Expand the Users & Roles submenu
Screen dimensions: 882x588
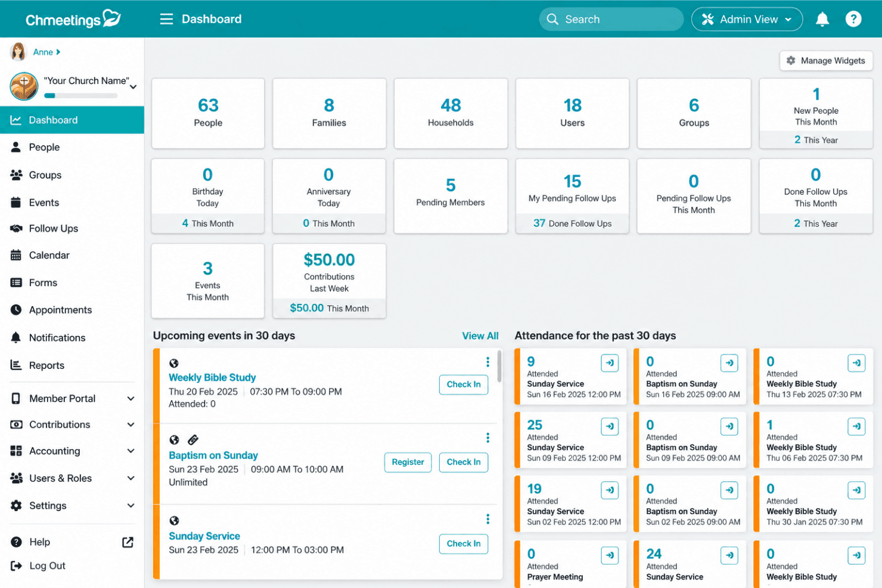(131, 478)
